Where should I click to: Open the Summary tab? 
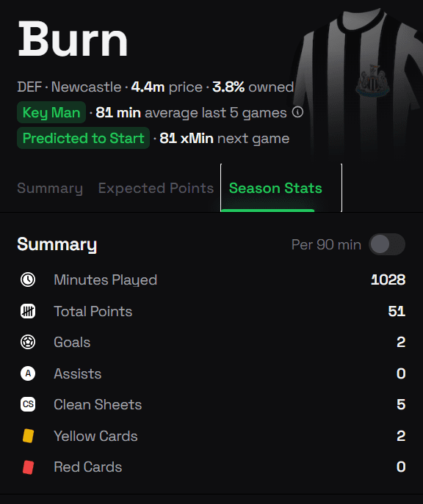click(50, 189)
